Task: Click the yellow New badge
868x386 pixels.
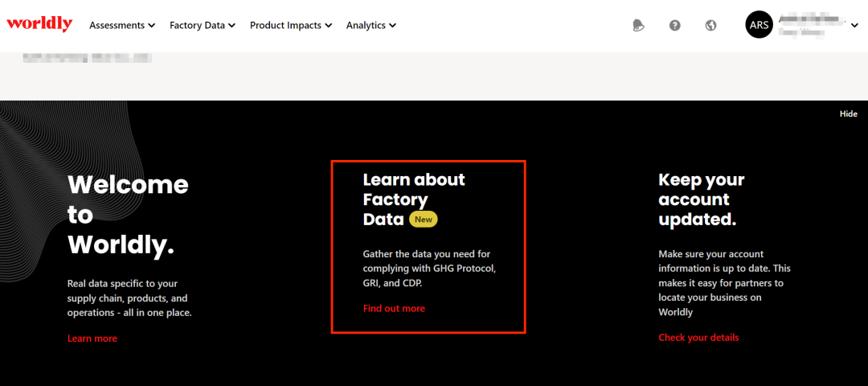Action: [424, 219]
